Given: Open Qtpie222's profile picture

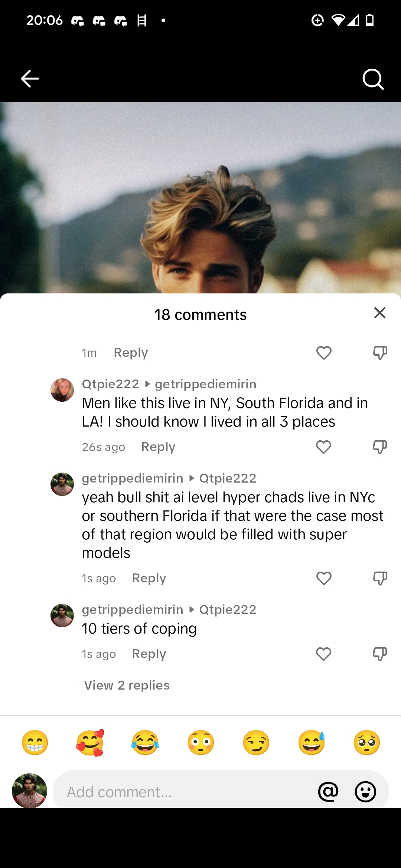Looking at the screenshot, I should (62, 390).
